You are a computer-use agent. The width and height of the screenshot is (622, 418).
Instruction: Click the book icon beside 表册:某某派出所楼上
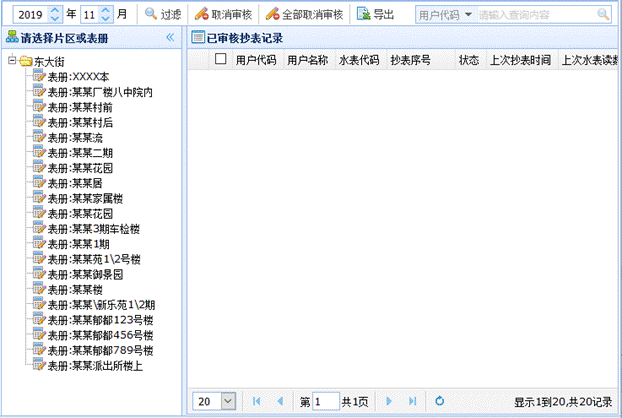tap(39, 364)
